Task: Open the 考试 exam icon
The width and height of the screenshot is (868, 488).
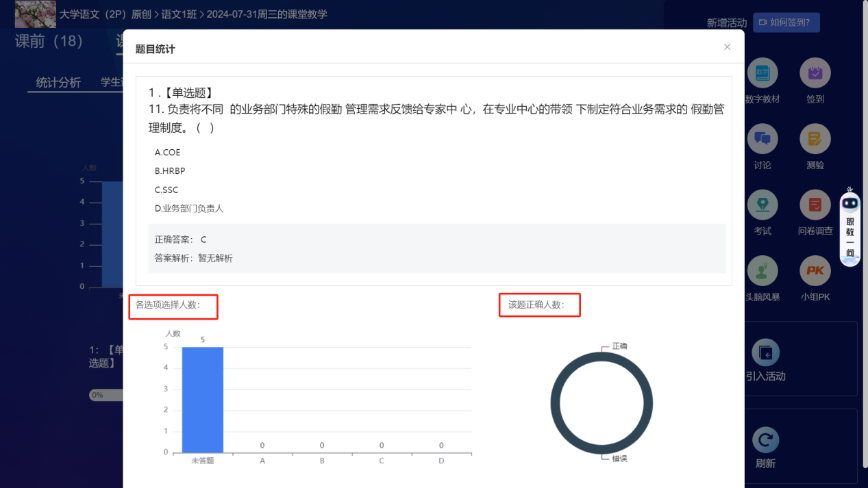Action: pyautogui.click(x=762, y=205)
